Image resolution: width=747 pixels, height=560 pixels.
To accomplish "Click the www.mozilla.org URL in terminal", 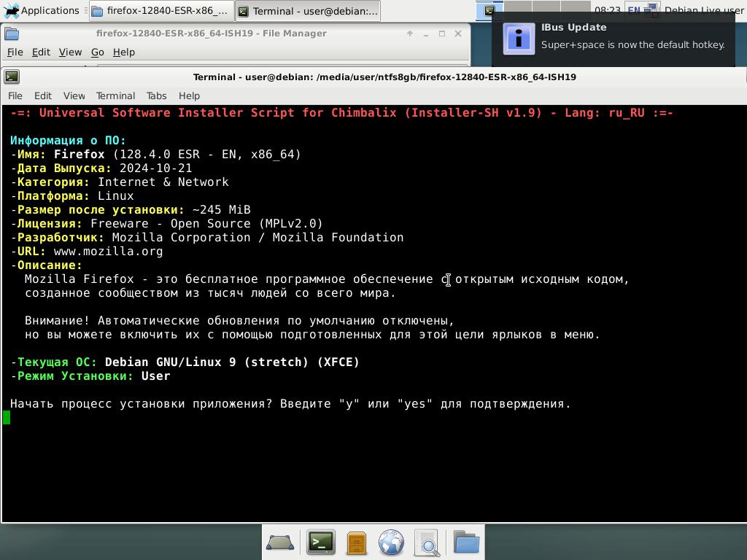I will point(108,251).
